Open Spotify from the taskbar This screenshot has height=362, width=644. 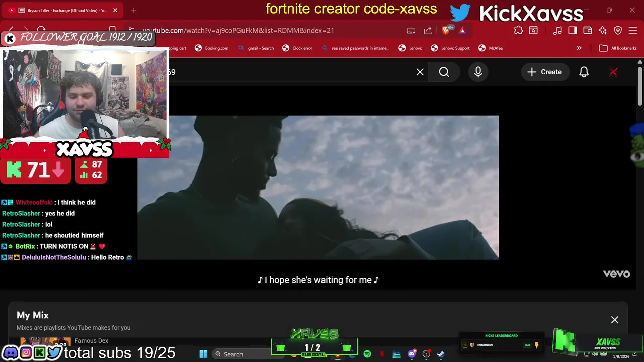pos(367,354)
